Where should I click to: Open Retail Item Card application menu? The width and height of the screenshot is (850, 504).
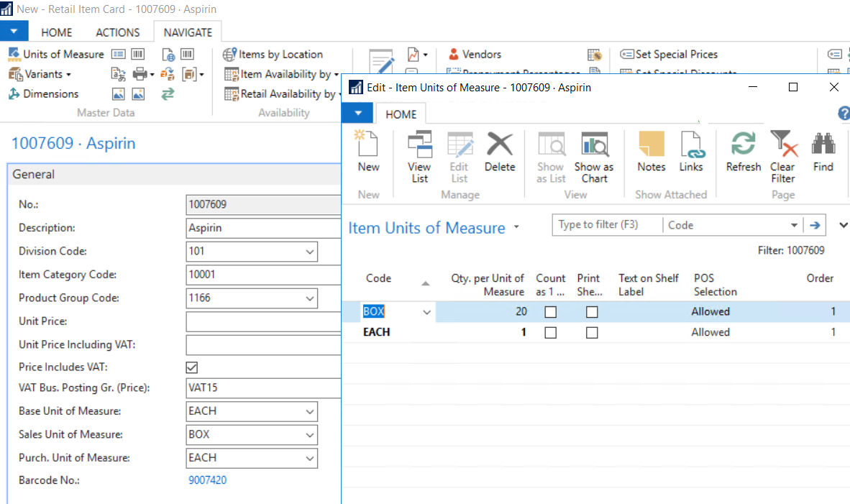(x=14, y=32)
